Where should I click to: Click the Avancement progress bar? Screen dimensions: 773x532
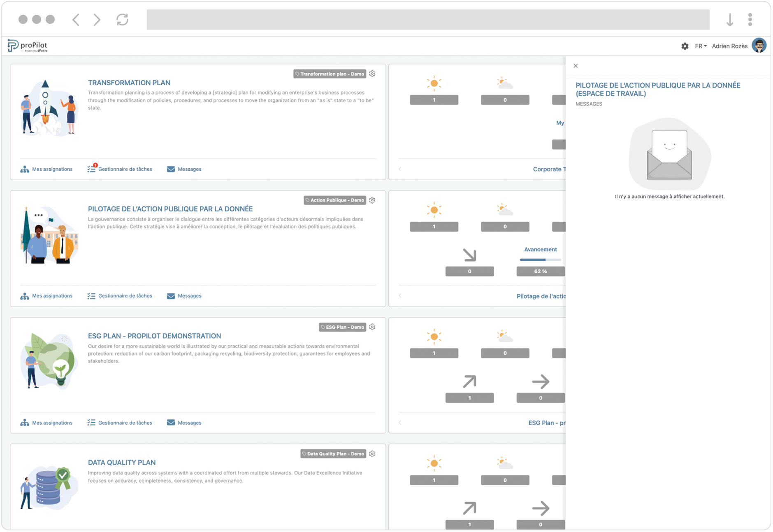[x=540, y=260]
